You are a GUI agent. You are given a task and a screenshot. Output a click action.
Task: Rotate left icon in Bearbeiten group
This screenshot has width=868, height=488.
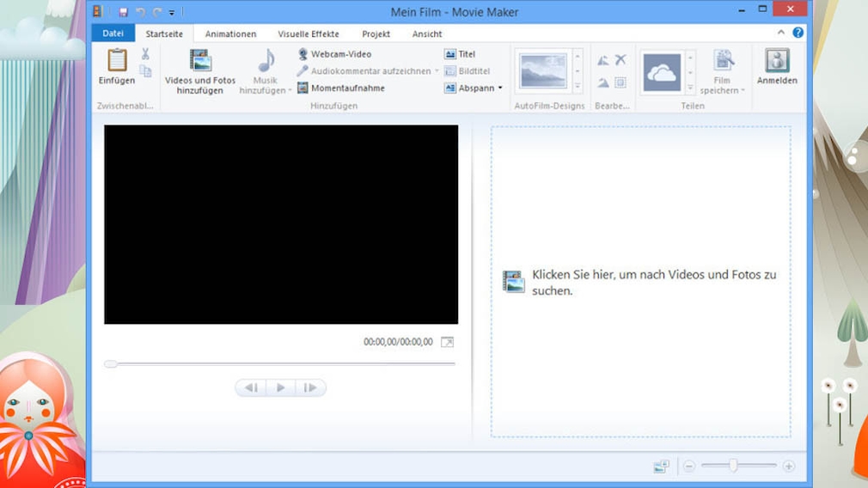[x=602, y=60]
